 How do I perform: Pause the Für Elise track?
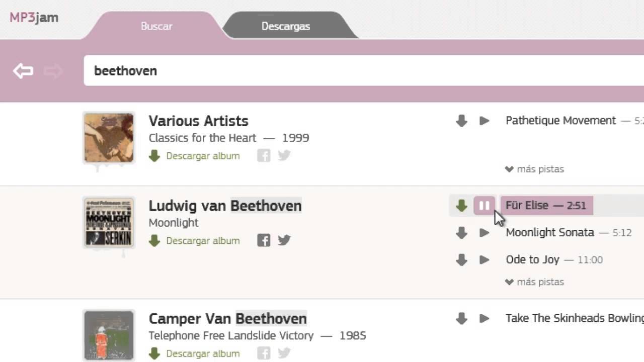pyautogui.click(x=484, y=206)
